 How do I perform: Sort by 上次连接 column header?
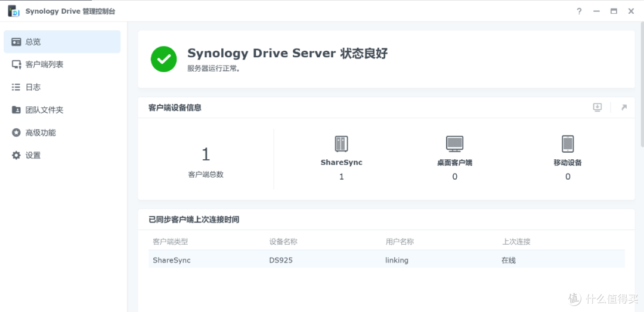click(516, 241)
